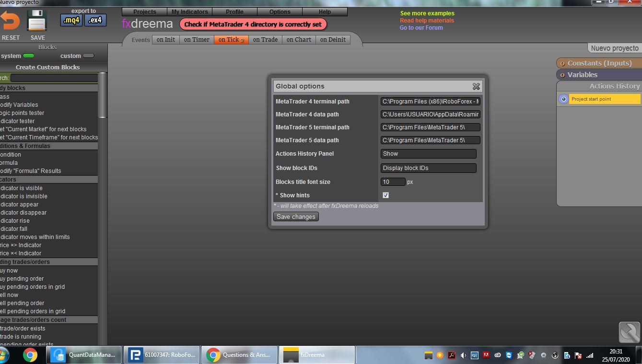Image resolution: width=642 pixels, height=364 pixels.
Task: Switch to the on Trade event tab
Action: click(265, 40)
